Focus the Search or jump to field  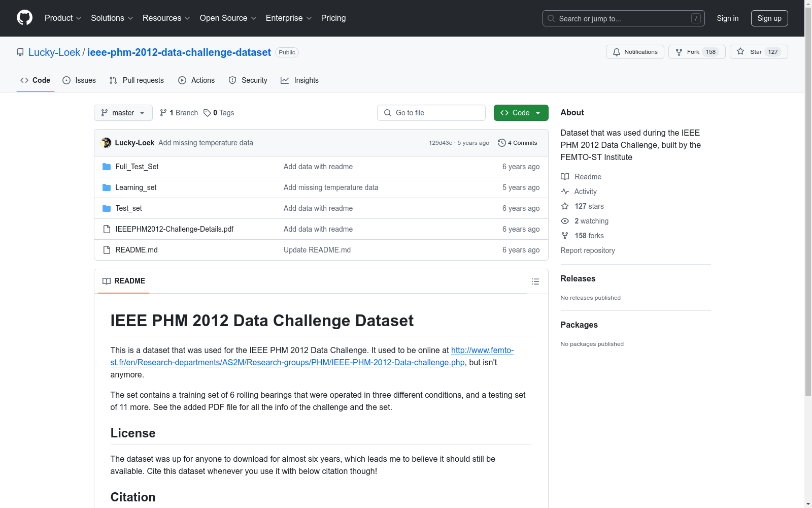pyautogui.click(x=624, y=18)
